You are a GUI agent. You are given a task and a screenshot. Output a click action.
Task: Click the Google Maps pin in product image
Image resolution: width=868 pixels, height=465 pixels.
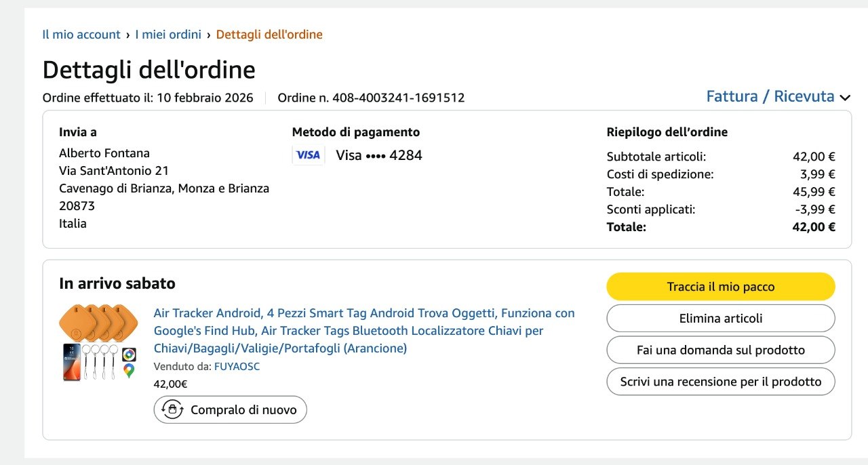point(129,371)
